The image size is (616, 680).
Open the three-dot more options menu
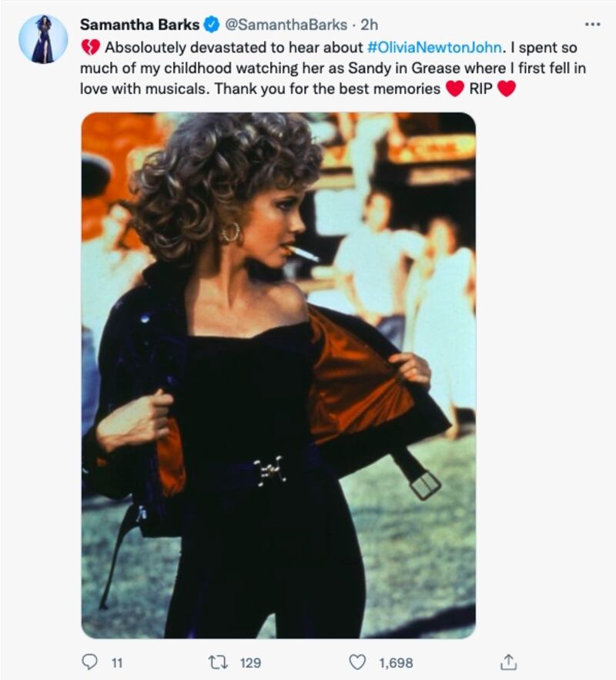[x=593, y=25]
